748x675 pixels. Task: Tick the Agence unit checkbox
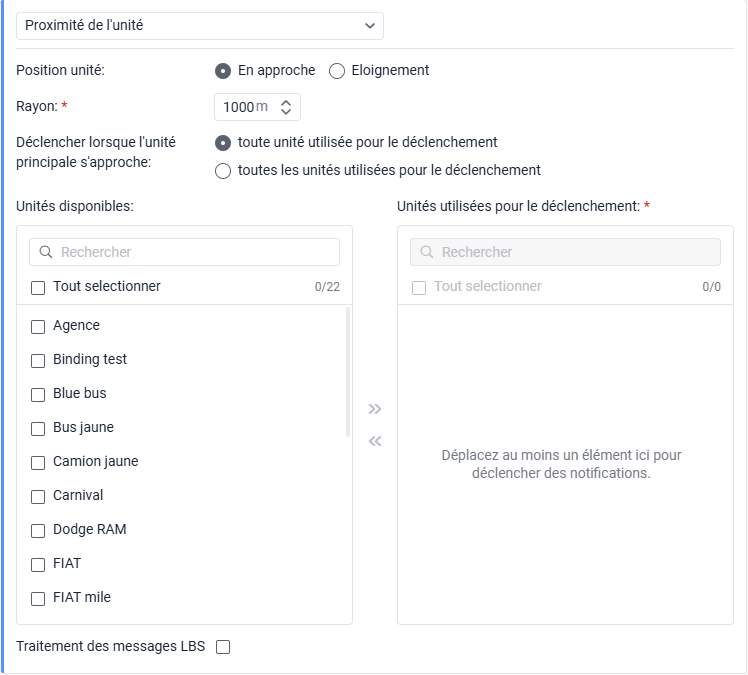point(38,326)
